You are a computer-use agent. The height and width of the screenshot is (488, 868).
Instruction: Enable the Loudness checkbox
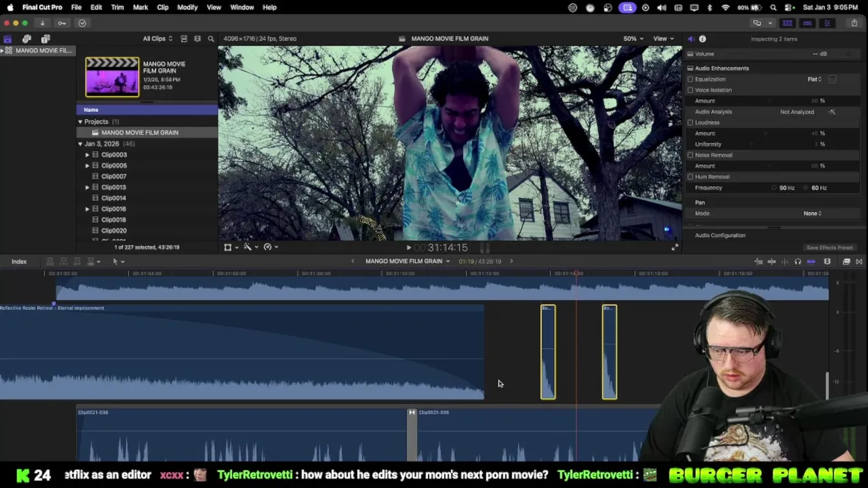(x=690, y=123)
